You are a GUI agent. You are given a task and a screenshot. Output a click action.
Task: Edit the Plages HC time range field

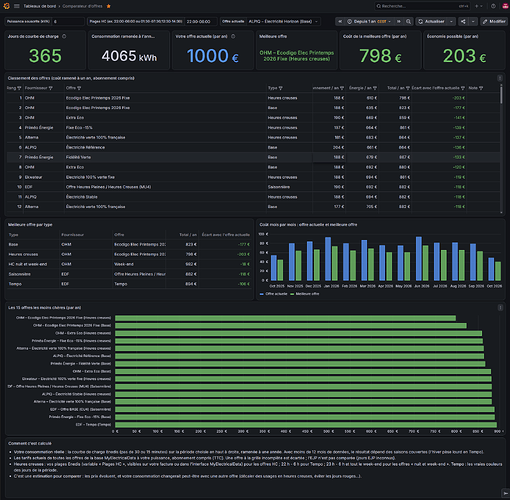pyautogui.click(x=201, y=21)
